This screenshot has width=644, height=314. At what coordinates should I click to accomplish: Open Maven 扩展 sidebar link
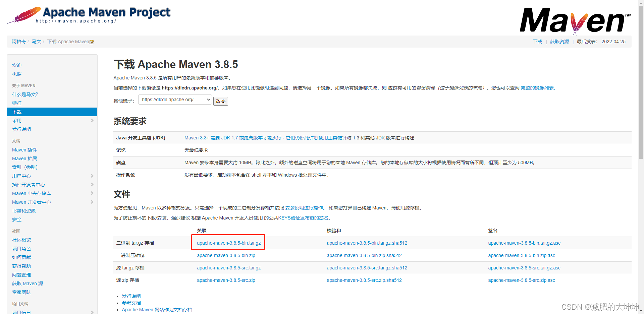click(24, 159)
